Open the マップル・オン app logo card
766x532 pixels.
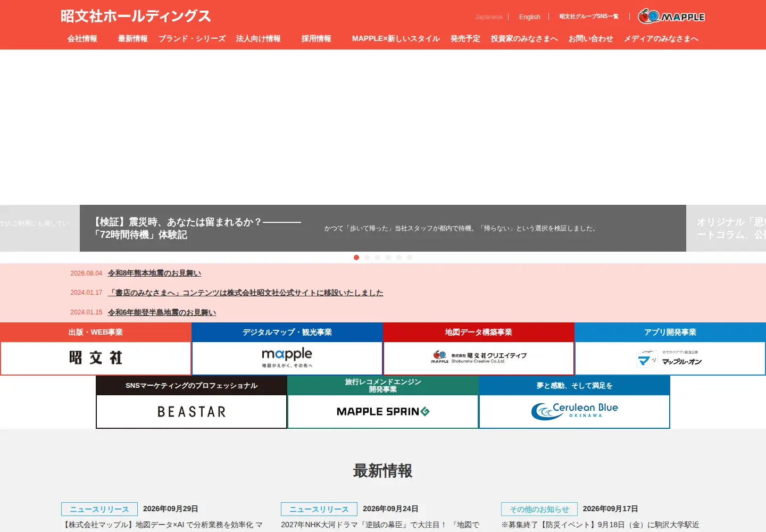click(x=670, y=358)
